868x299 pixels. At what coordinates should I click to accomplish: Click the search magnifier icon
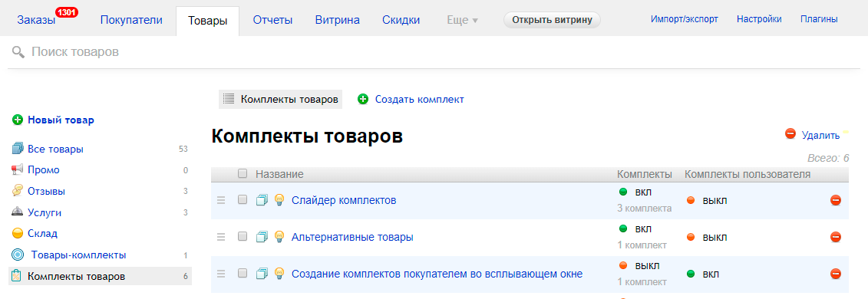tap(18, 52)
